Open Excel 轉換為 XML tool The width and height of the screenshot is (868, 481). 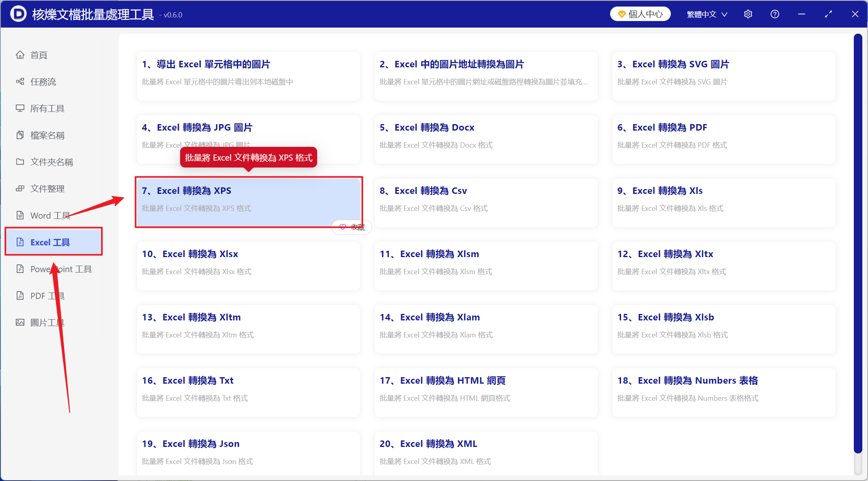click(486, 453)
